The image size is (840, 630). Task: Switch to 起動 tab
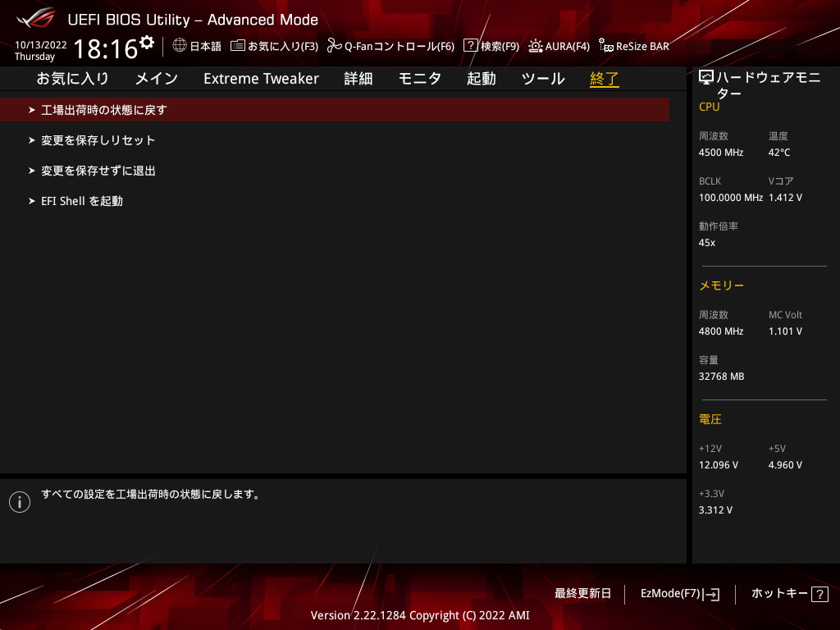481,78
